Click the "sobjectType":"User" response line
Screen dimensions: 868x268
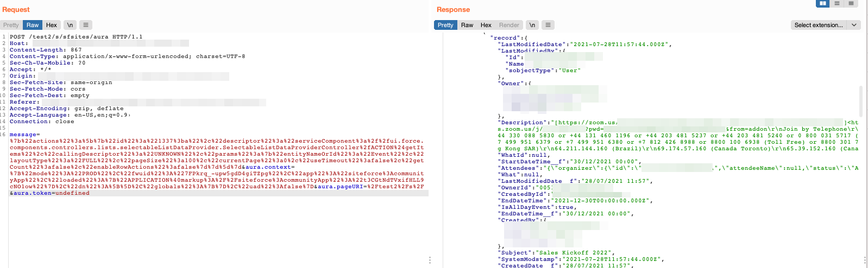point(543,71)
